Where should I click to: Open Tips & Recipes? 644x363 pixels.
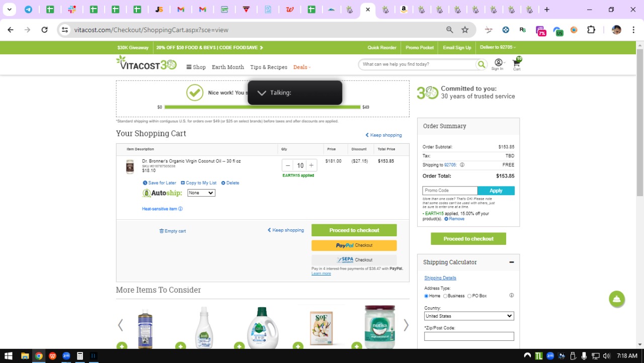(x=269, y=67)
